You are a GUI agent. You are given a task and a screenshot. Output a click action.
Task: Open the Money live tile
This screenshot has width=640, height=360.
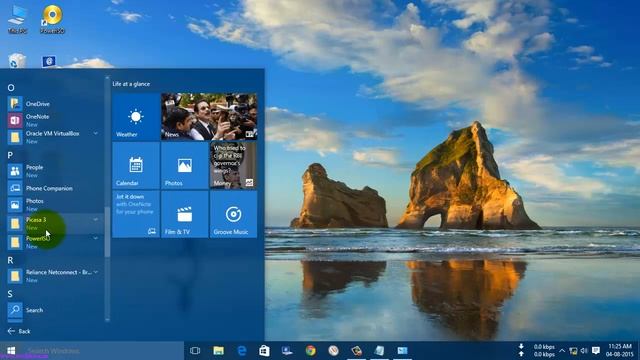233,165
